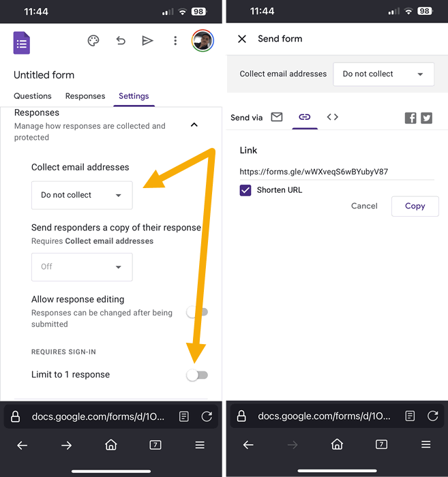
Task: Reload page in right browser
Action: tap(433, 416)
